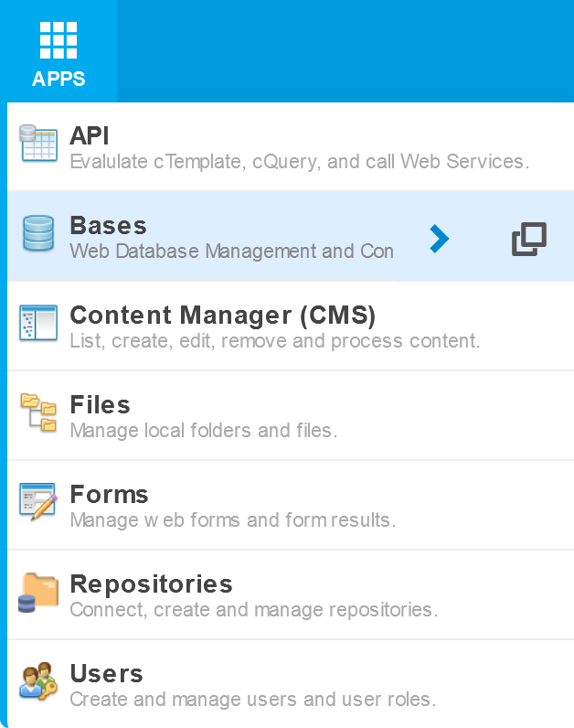Viewport: 574px width, 728px height.
Task: Click the Content Manager icon
Action: (38, 324)
